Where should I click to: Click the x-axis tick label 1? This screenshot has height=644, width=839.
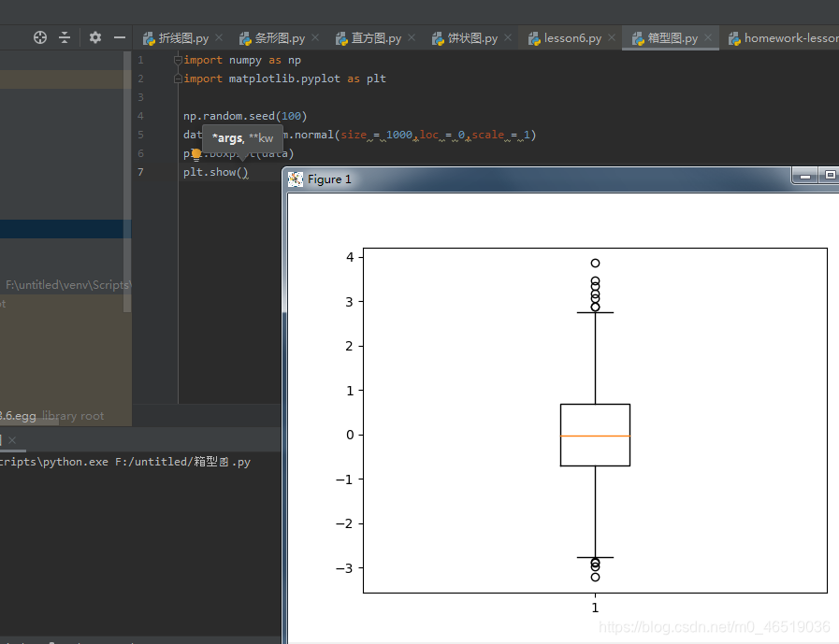pos(595,608)
